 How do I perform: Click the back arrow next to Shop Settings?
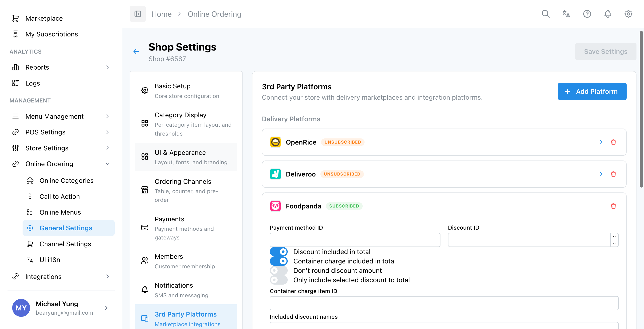tap(136, 51)
